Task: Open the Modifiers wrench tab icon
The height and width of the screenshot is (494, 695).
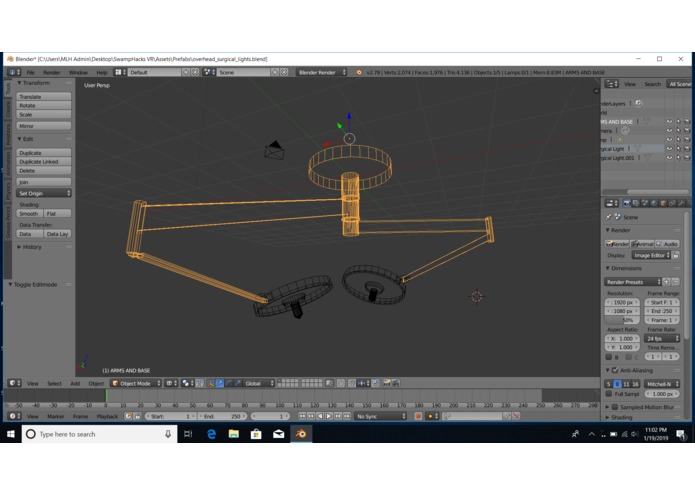Action: click(682, 203)
